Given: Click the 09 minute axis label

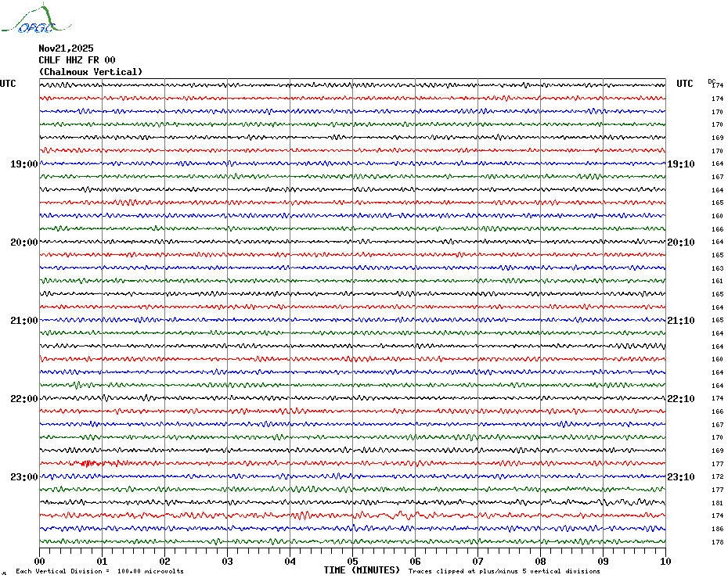Looking at the screenshot, I should tap(603, 561).
